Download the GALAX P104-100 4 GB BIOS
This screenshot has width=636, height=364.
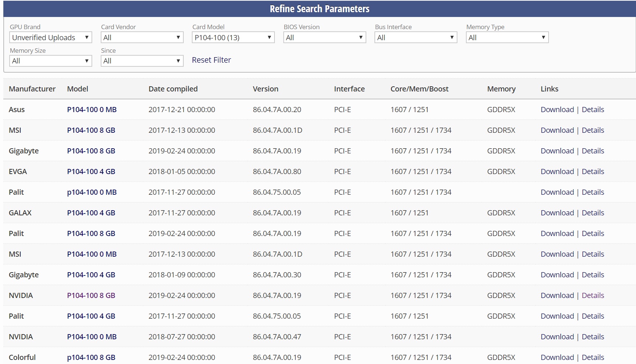click(x=557, y=213)
